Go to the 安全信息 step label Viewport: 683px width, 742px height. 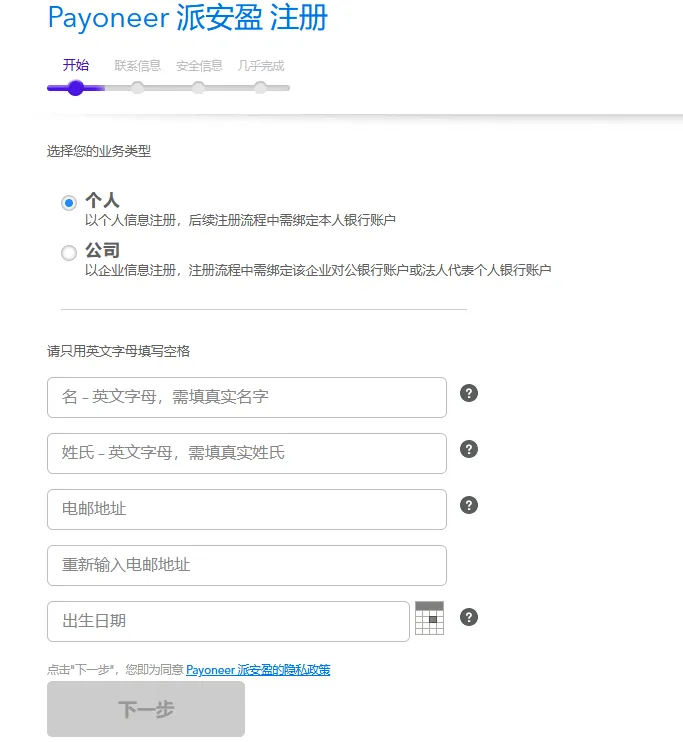199,66
